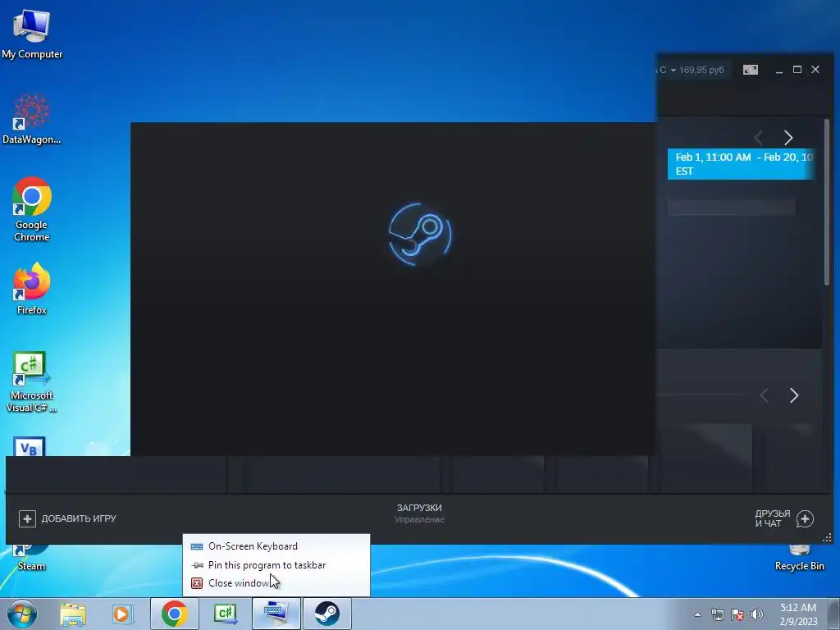This screenshot has height=630, width=840.
Task: Click the plus icon beside ДОБАВИТЬ ИГРУ
Action: pyautogui.click(x=27, y=518)
